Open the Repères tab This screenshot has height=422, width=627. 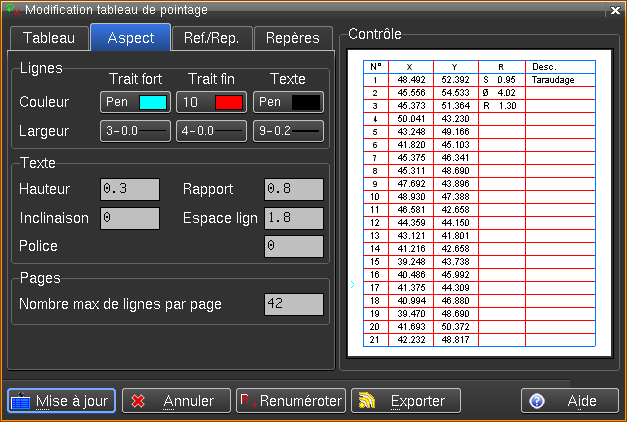tap(292, 38)
